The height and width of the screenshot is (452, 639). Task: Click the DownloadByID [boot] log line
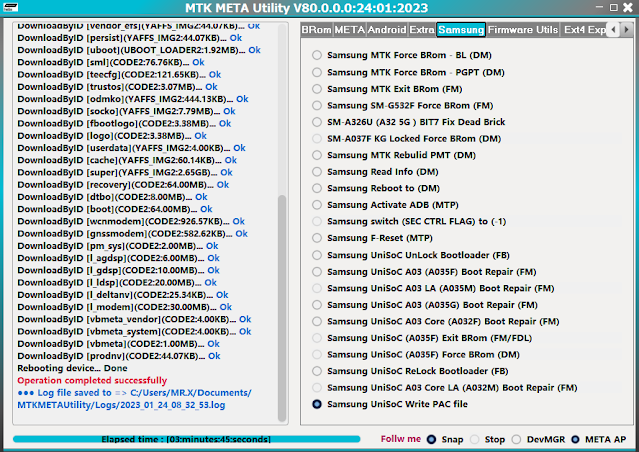[x=115, y=209]
